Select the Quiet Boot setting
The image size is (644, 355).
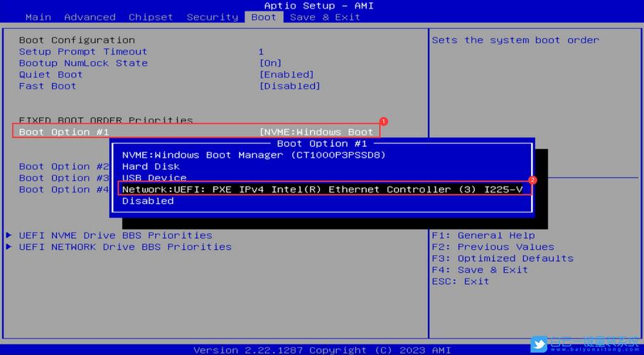51,75
